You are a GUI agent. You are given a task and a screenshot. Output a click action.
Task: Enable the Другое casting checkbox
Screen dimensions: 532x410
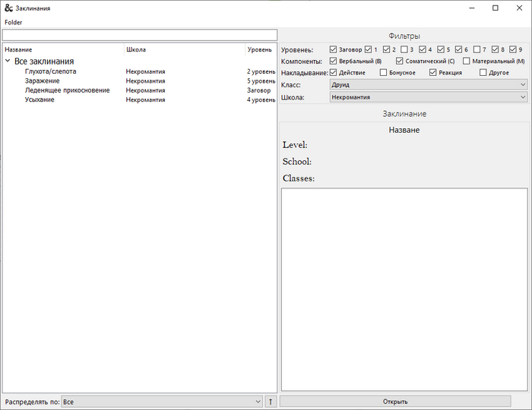[483, 73]
